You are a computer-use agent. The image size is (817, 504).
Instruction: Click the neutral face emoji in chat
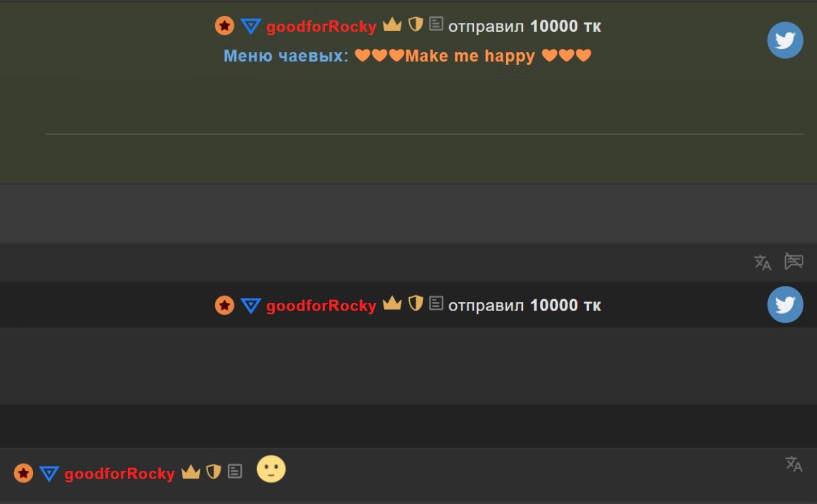pos(271,470)
